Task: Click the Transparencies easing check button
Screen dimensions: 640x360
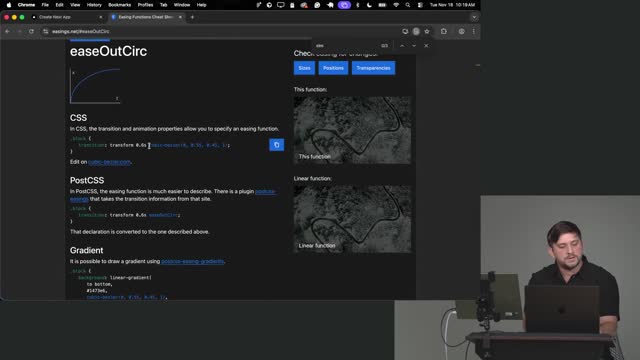Action: [373, 68]
